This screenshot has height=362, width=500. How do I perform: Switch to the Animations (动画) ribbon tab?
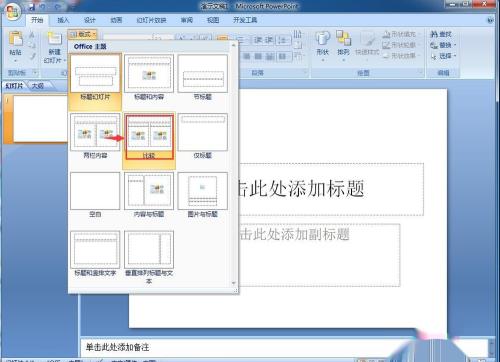116,20
